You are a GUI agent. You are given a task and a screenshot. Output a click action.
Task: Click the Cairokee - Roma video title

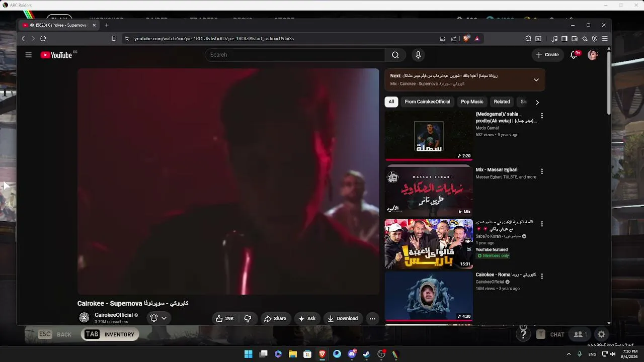(506, 275)
